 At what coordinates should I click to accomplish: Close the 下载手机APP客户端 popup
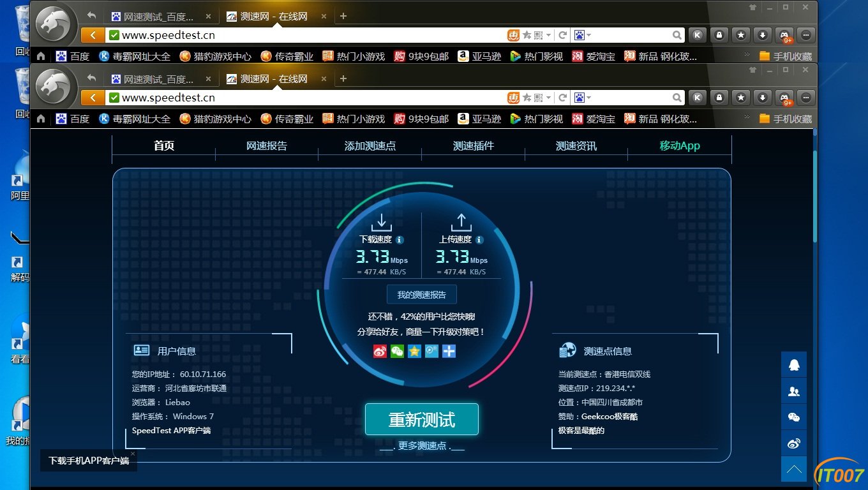(x=133, y=454)
